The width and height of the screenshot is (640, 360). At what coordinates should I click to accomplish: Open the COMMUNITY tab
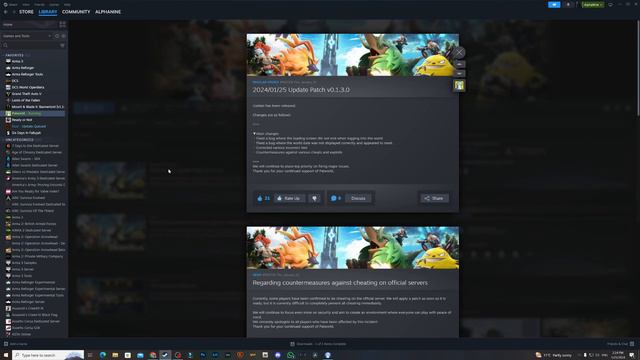point(76,12)
